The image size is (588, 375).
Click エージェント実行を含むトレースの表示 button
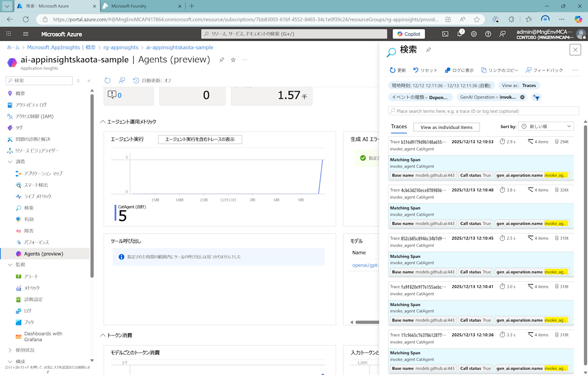(x=200, y=139)
